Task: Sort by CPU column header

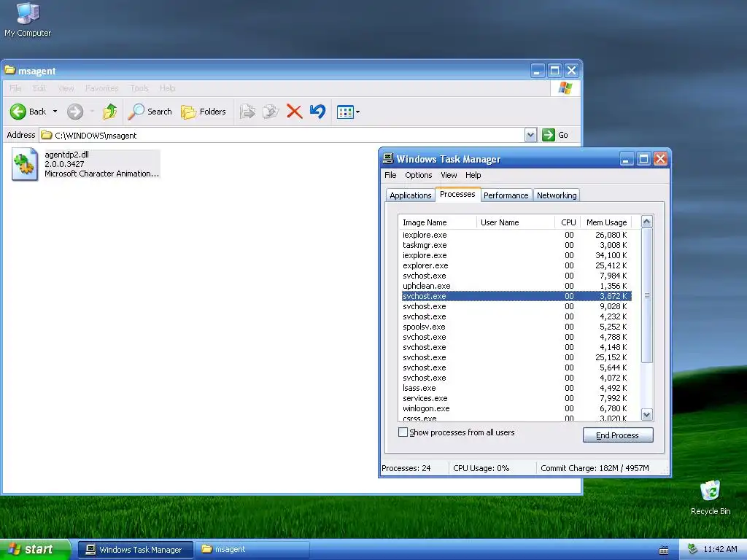Action: pyautogui.click(x=568, y=222)
